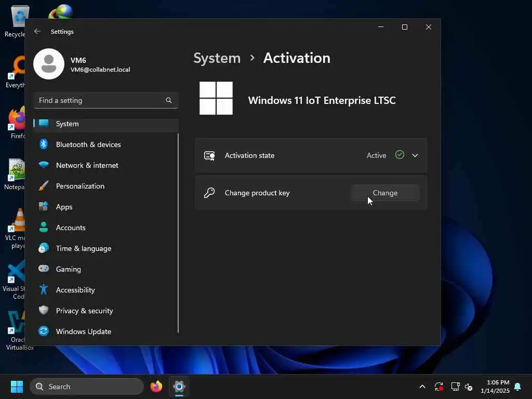Viewport: 532px width, 399px height.
Task: Open Network & internet settings
Action: pos(106,165)
